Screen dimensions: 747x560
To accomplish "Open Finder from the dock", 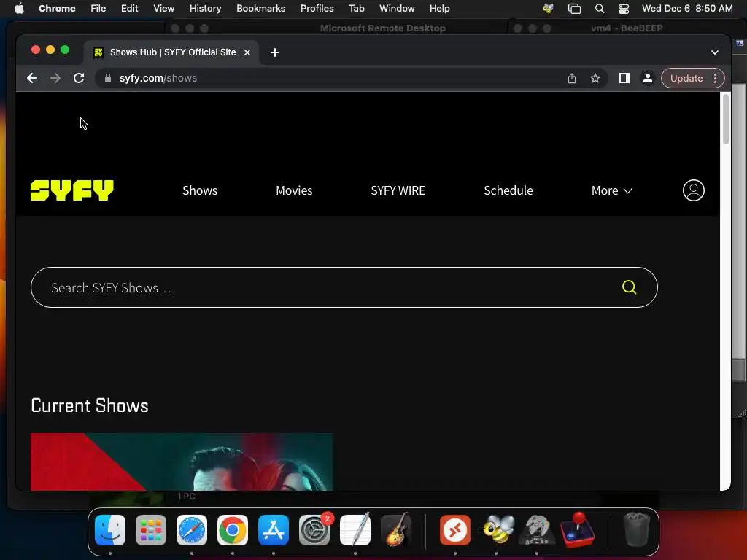I will point(110,530).
